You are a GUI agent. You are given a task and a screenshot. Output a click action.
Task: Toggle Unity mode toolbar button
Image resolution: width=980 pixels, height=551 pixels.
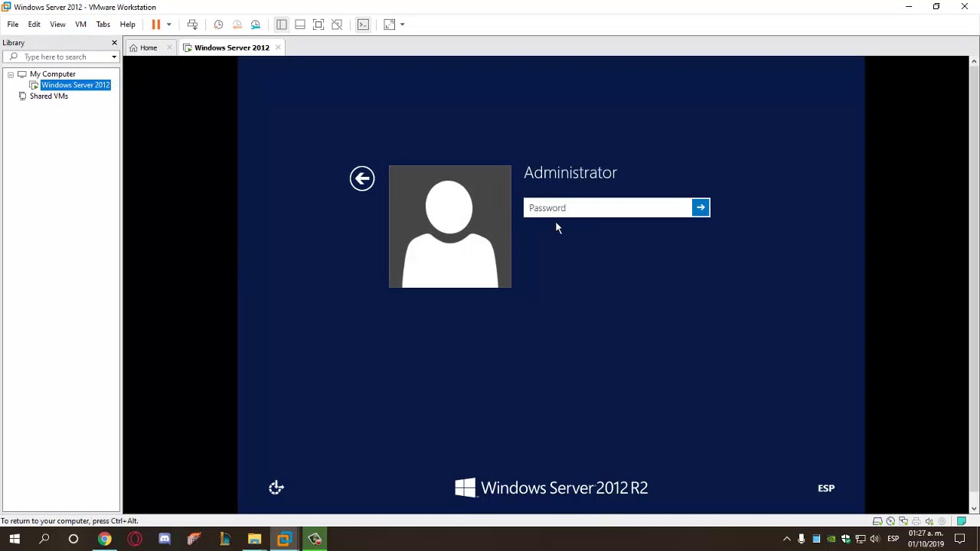click(x=337, y=24)
